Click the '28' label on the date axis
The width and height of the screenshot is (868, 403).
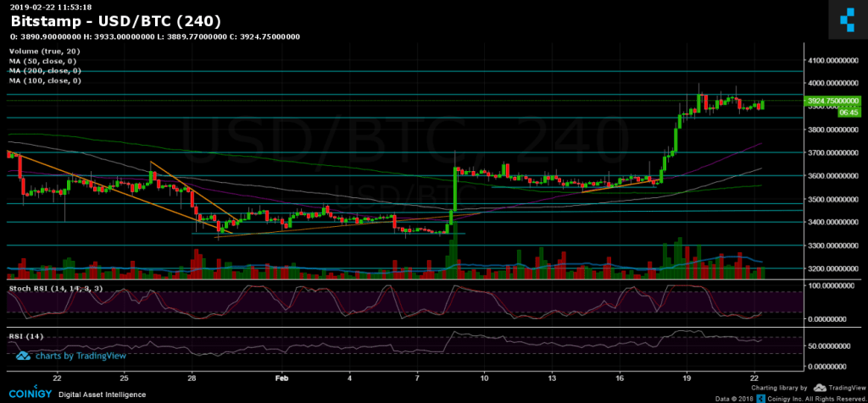(x=192, y=378)
